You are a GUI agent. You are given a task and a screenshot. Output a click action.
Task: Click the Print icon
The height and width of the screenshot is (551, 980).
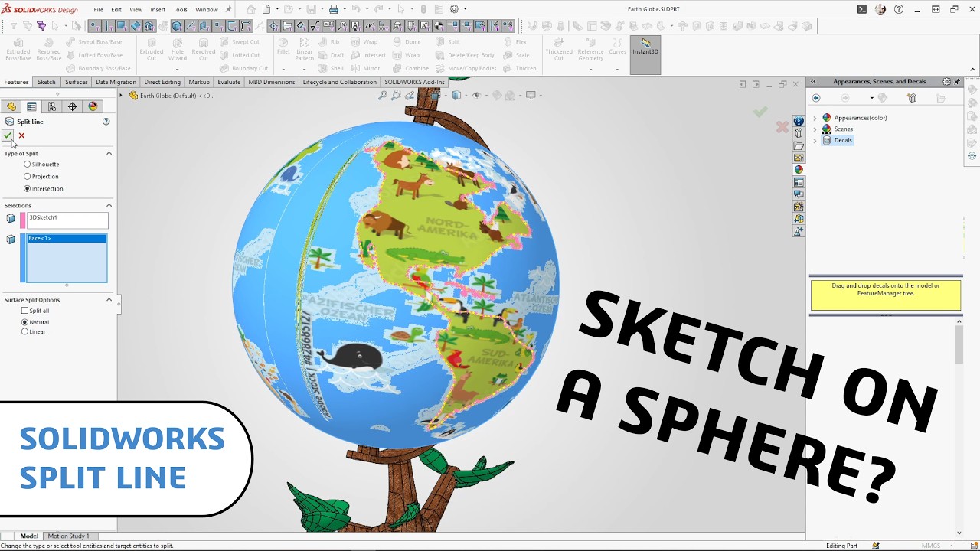(334, 9)
